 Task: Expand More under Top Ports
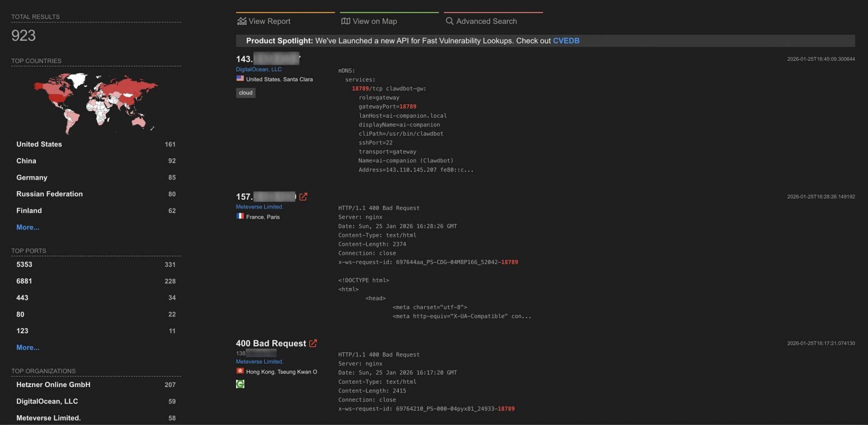point(28,347)
